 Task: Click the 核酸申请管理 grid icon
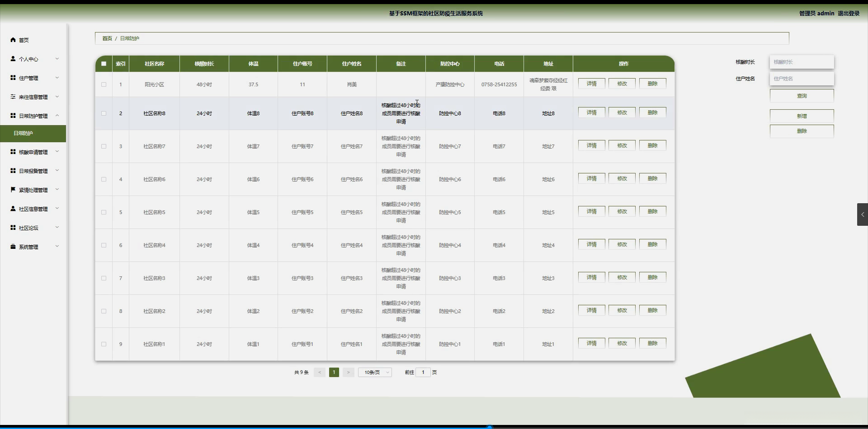[x=13, y=152]
